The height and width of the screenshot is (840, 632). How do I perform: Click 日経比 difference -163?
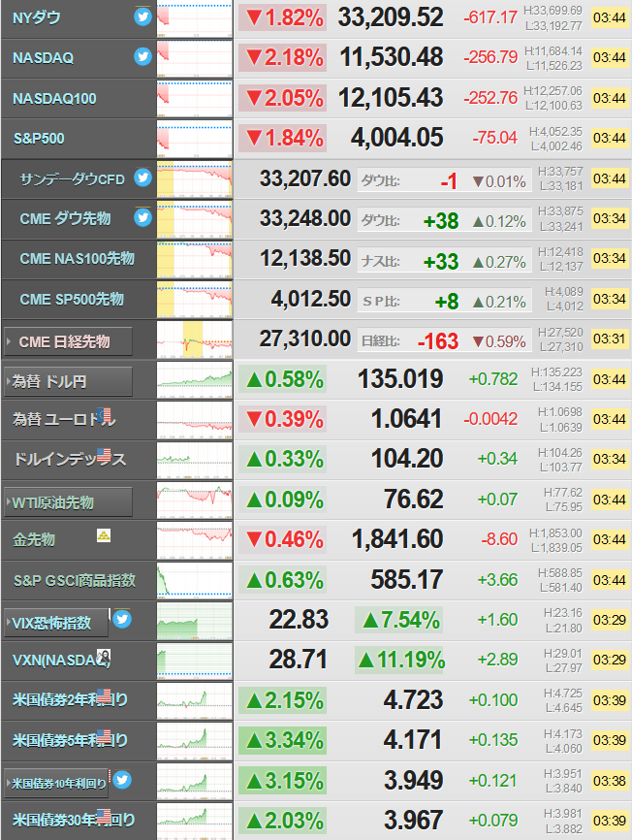point(438,341)
